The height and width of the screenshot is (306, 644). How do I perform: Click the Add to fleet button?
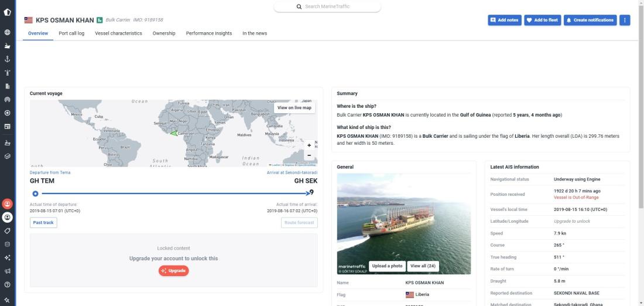click(542, 20)
